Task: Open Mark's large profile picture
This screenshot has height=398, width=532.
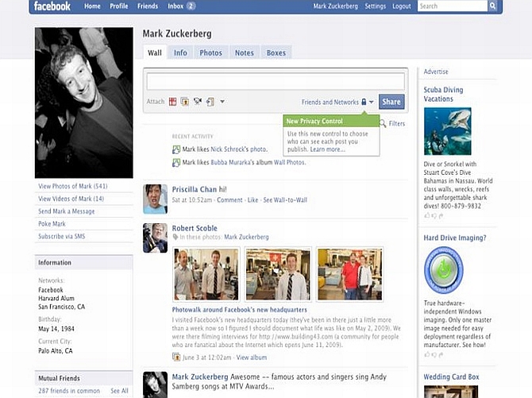Action: click(84, 102)
